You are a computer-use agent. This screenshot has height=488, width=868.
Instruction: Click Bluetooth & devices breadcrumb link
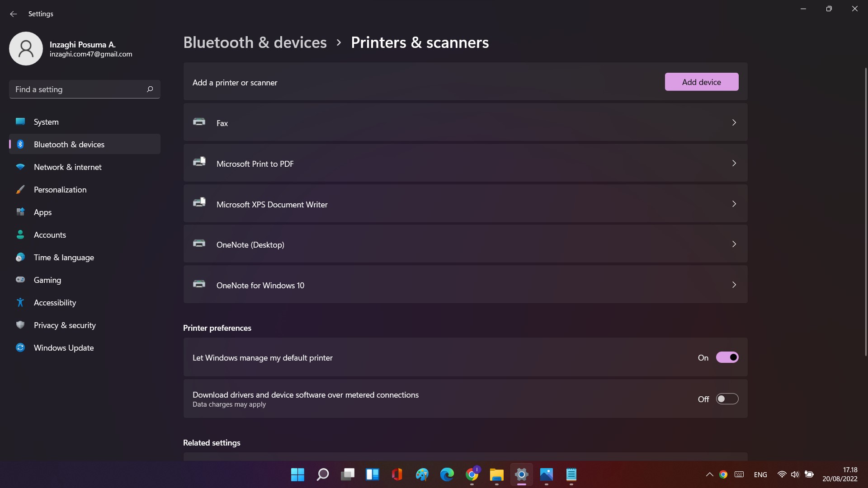click(255, 42)
